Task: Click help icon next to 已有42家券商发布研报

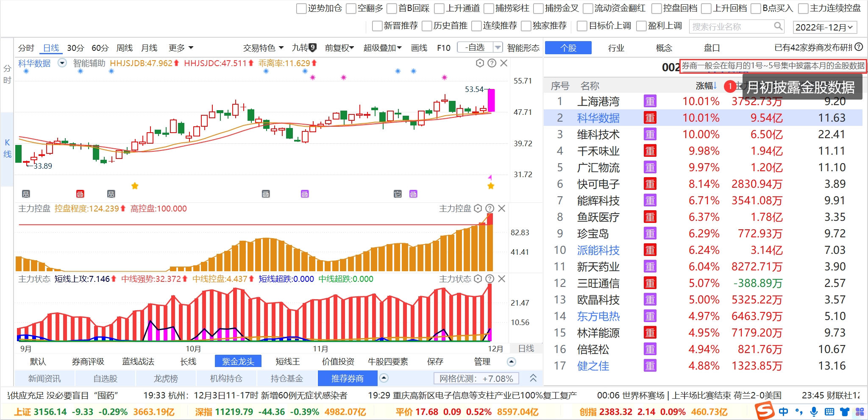Action: click(x=859, y=47)
